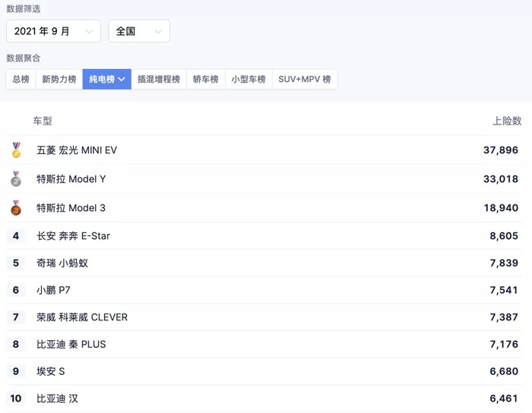Click the 上险数 column header

tap(507, 121)
